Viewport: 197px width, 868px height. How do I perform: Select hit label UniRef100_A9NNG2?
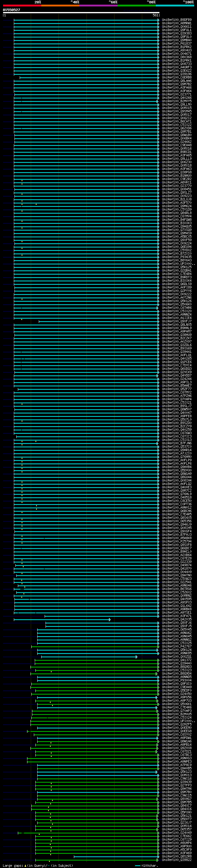176,640
